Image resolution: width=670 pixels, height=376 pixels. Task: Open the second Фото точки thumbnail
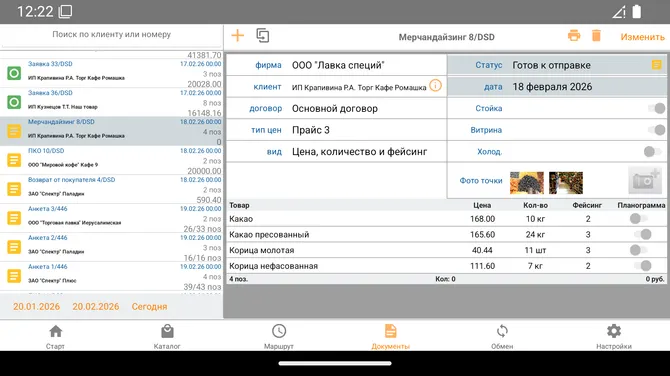[566, 182]
